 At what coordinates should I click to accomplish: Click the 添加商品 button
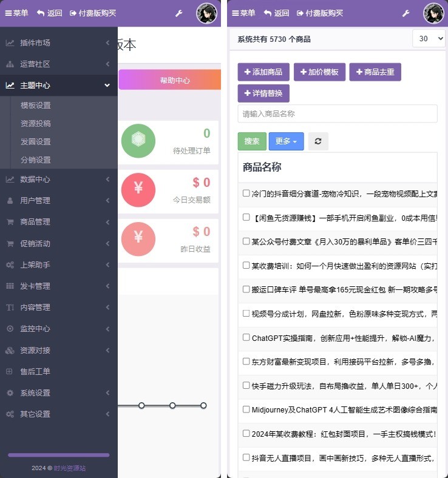point(263,72)
